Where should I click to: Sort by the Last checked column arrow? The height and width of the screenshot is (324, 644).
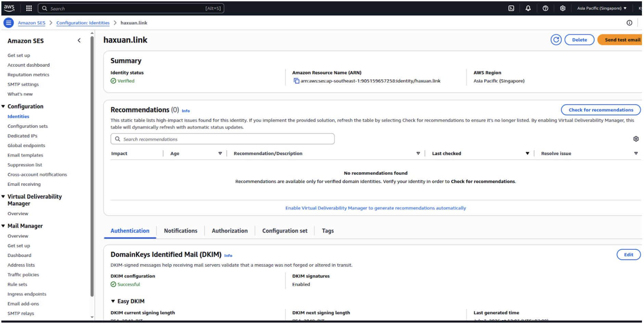point(527,153)
